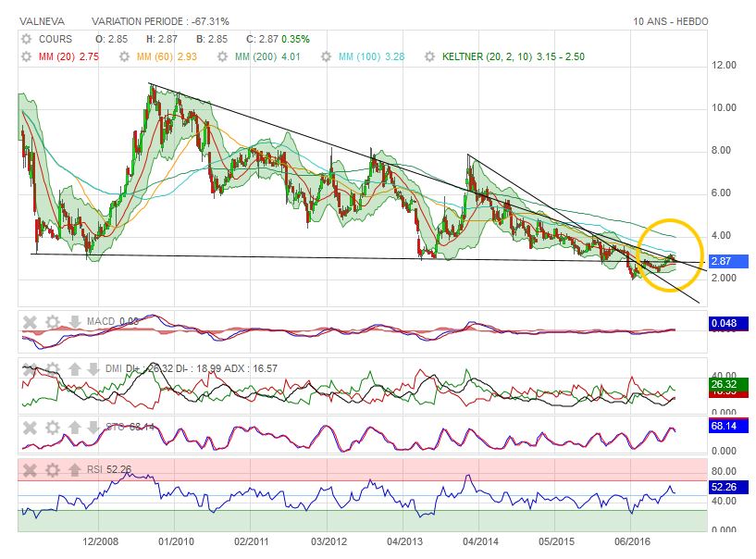
Task: Click the 03/2012 date axis label
Action: coord(328,541)
